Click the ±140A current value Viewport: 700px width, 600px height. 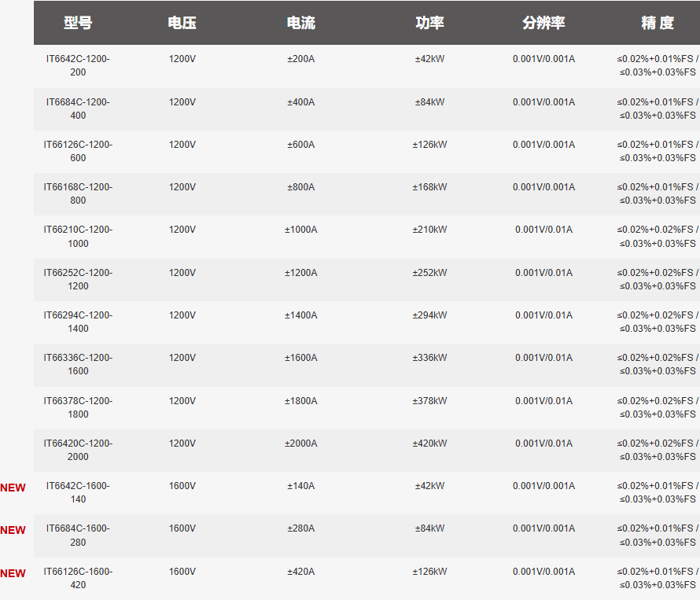pos(301,486)
